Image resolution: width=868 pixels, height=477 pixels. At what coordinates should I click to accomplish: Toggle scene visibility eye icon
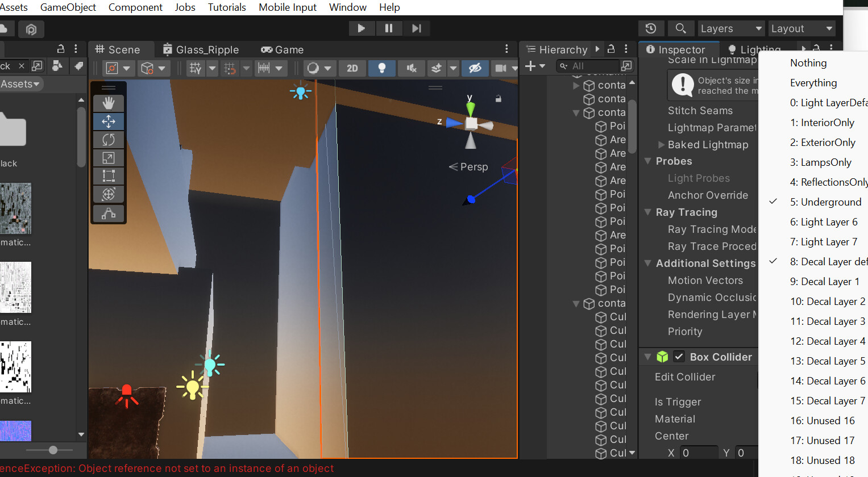475,68
